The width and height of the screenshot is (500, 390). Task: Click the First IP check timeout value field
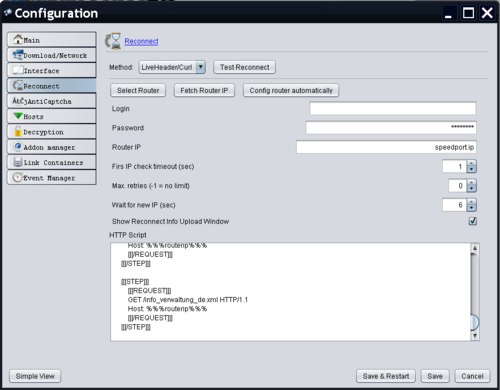[x=455, y=166]
